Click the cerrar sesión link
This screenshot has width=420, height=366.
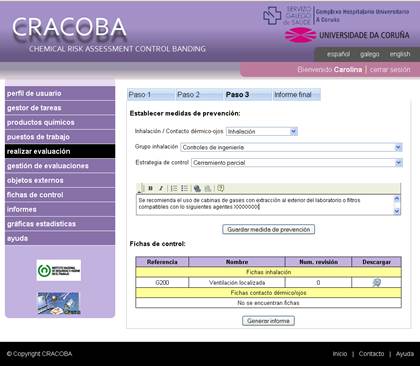[390, 69]
